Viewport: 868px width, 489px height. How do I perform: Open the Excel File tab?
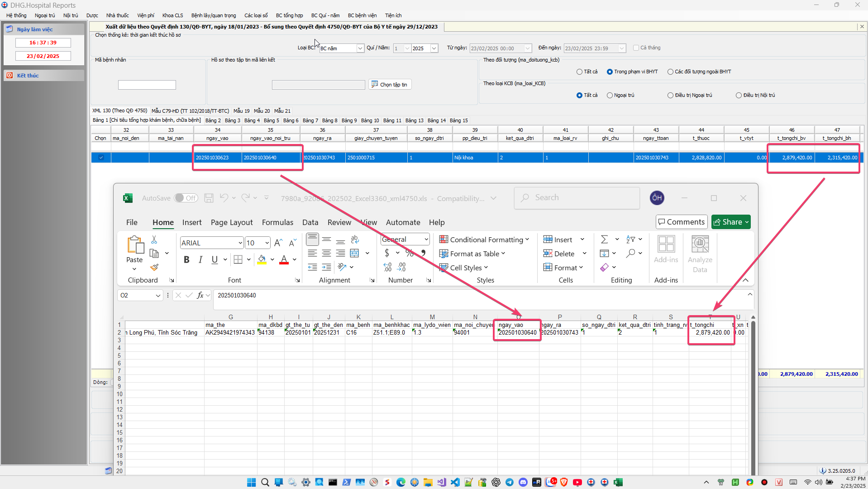coord(132,222)
